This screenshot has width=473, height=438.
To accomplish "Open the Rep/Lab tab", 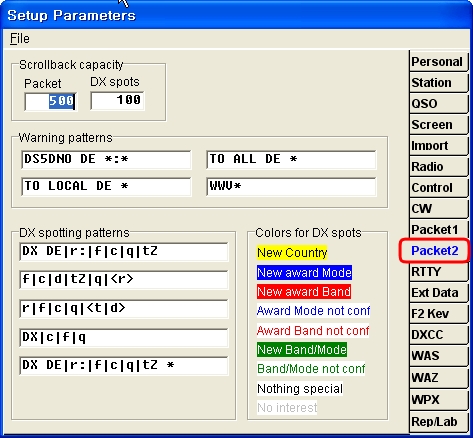I will [438, 421].
